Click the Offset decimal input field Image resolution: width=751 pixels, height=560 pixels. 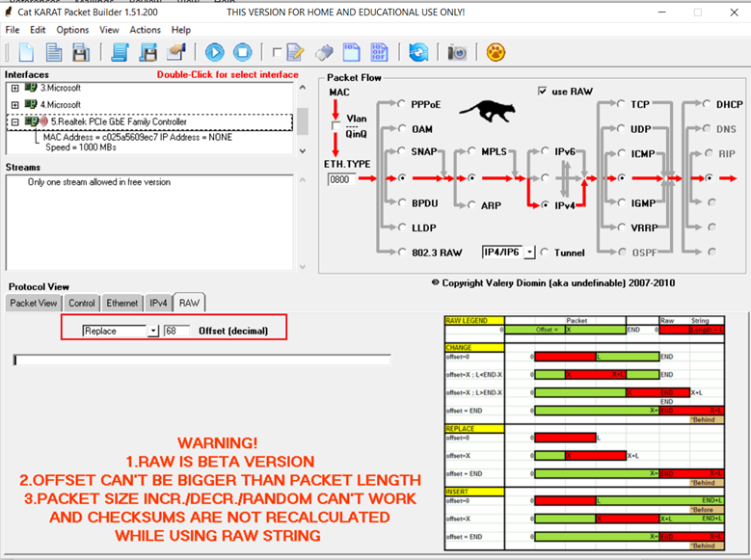pos(176,331)
